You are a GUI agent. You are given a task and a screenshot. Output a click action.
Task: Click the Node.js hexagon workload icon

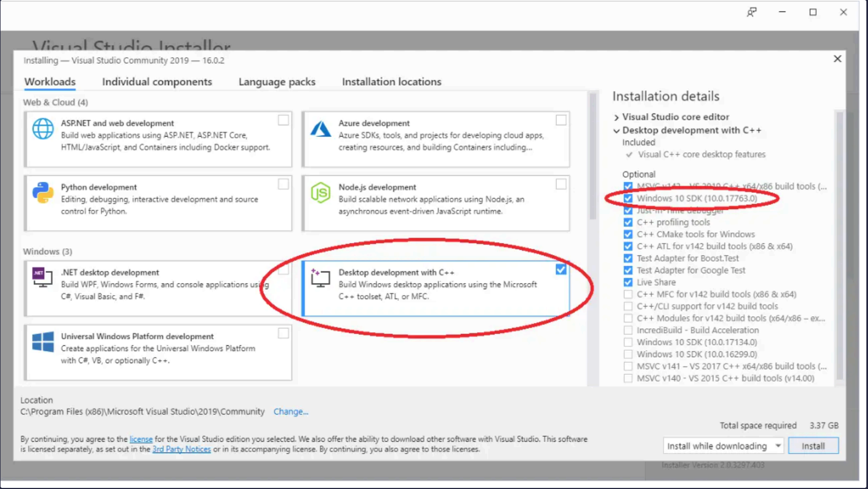point(320,193)
